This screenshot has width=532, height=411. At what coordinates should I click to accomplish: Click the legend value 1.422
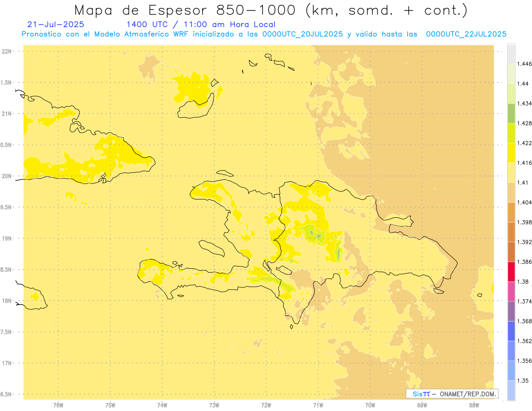(524, 143)
